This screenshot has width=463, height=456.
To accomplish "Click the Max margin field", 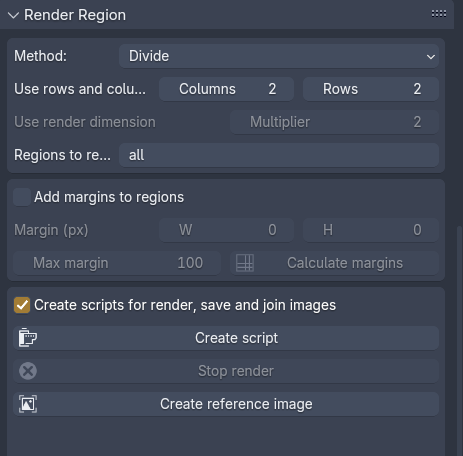I will tap(117, 263).
